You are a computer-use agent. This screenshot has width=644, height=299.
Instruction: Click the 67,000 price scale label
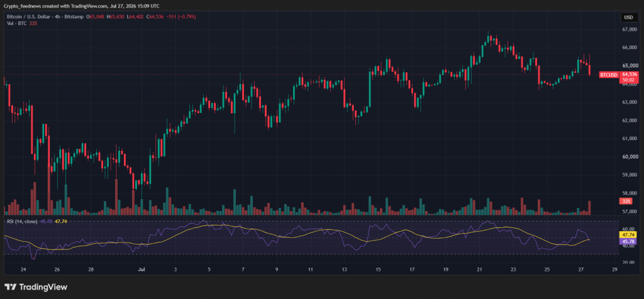[x=630, y=30]
